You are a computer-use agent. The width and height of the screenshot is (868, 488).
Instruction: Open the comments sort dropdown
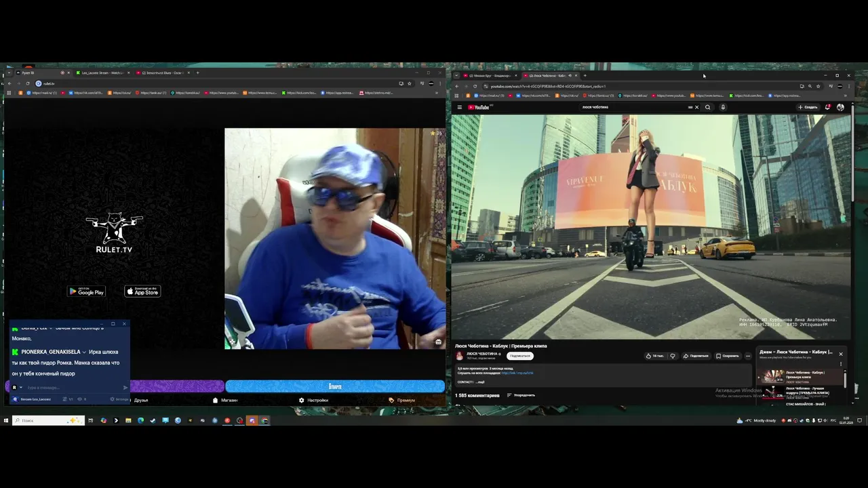click(521, 395)
